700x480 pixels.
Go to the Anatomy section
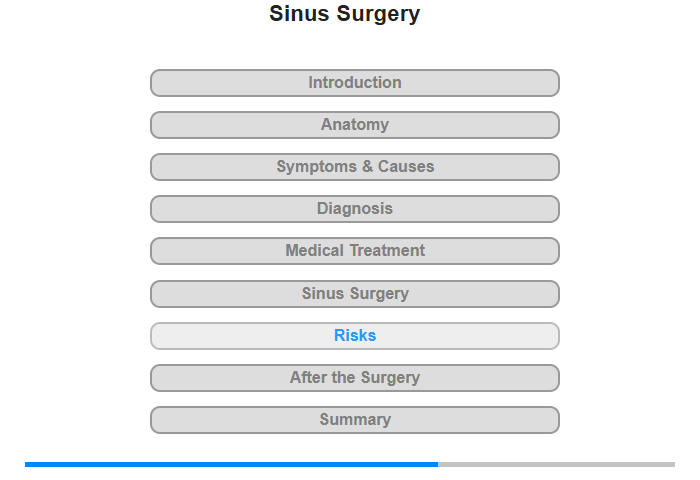(x=355, y=125)
